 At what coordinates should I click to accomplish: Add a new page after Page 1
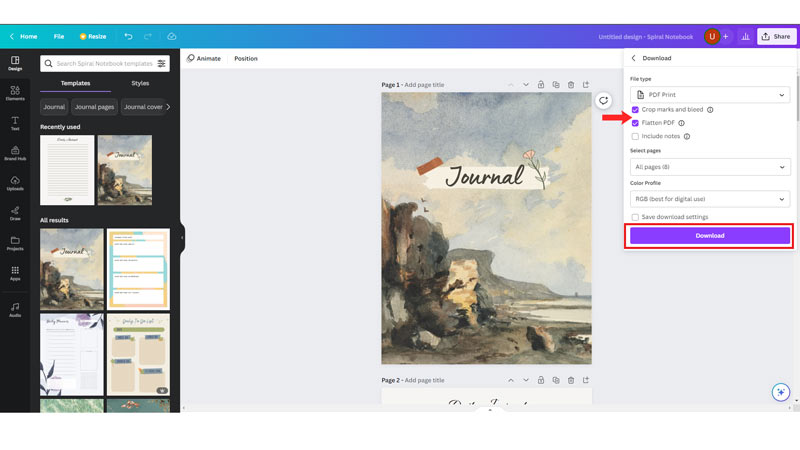pyautogui.click(x=586, y=85)
